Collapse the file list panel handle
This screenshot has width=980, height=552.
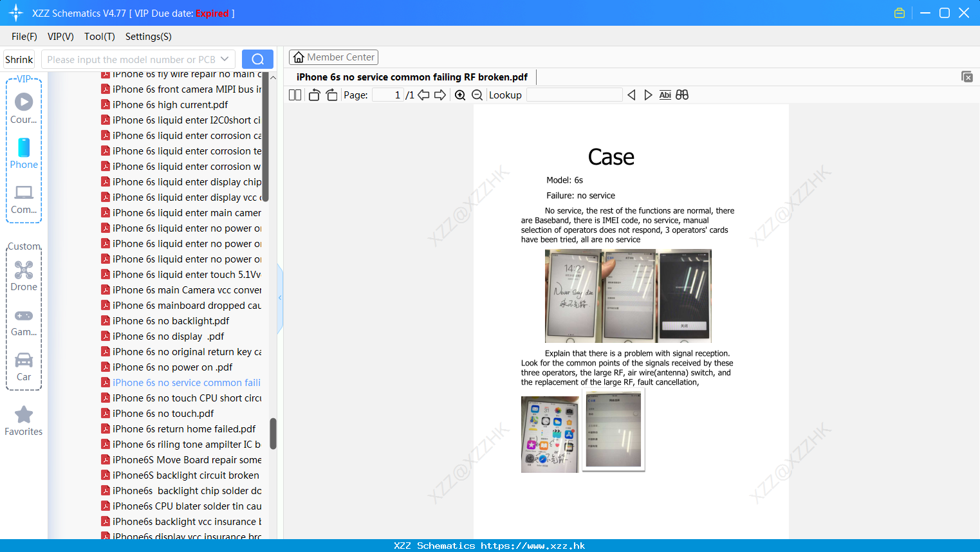[280, 298]
